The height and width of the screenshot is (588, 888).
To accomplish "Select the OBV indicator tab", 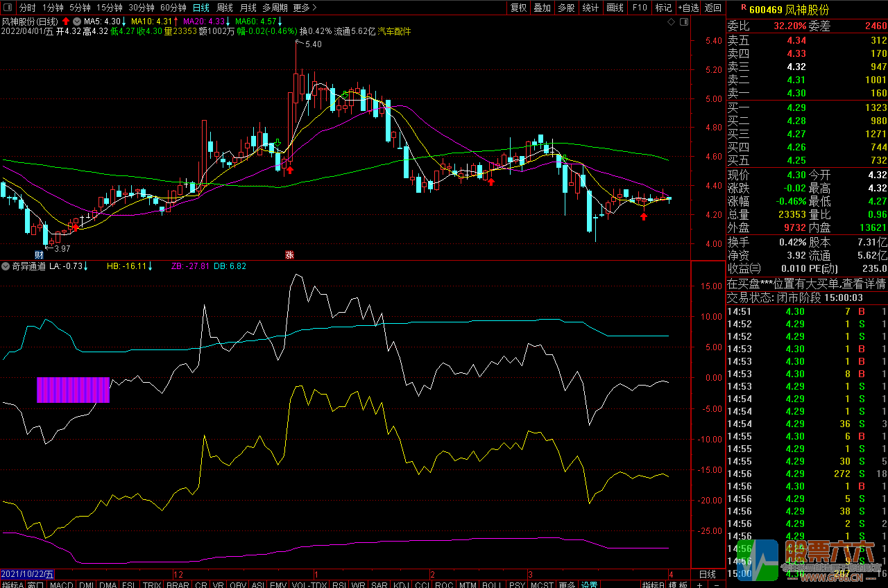I will [238, 585].
